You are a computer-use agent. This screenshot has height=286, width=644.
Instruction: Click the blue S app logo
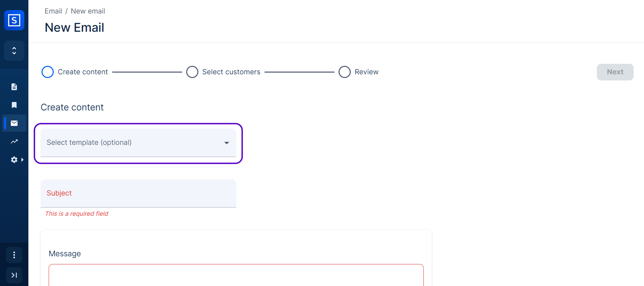(x=14, y=20)
